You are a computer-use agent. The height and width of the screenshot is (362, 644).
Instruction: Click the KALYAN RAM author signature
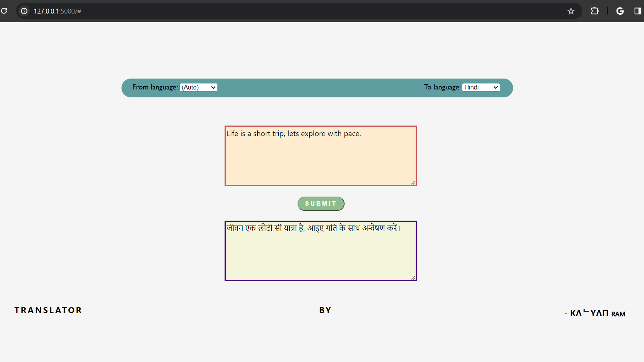[597, 313]
